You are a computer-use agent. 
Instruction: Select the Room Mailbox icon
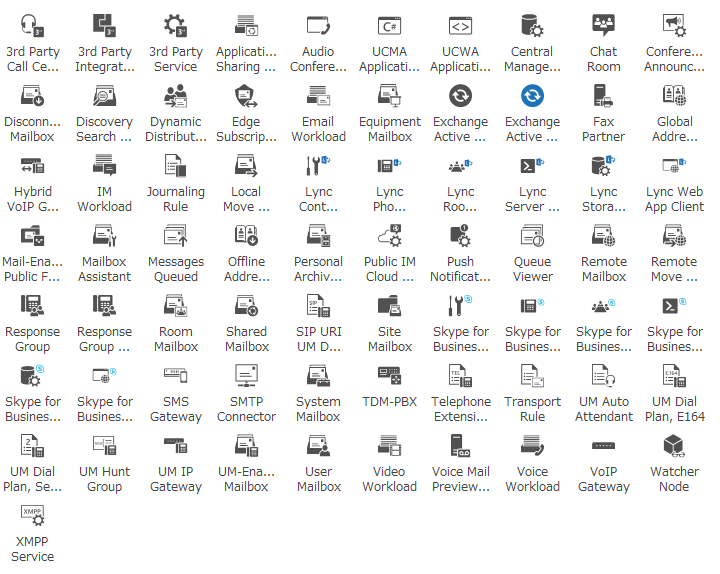click(x=175, y=306)
